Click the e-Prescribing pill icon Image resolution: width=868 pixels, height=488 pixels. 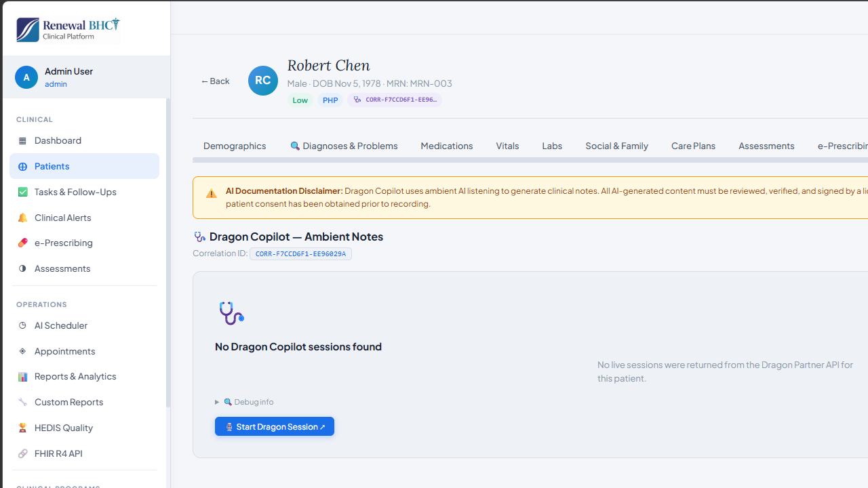coord(22,243)
